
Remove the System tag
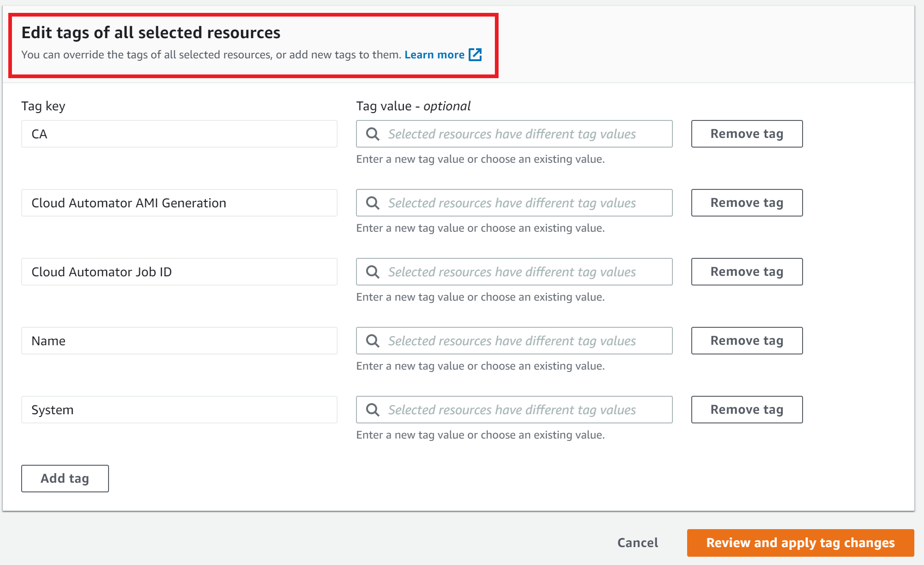(x=746, y=410)
